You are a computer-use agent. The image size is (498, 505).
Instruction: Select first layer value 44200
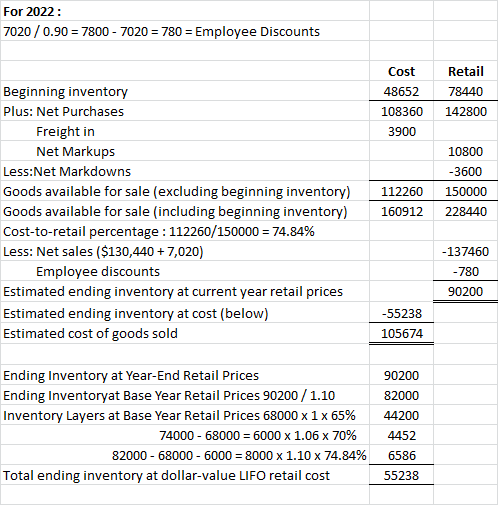click(401, 416)
